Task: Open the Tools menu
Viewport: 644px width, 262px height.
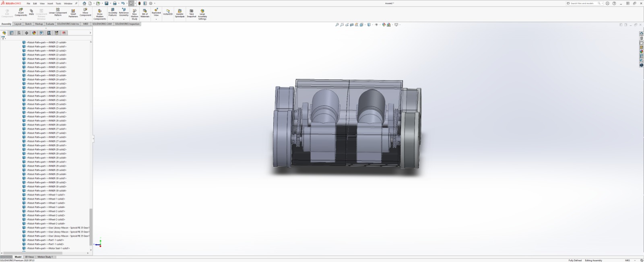Action: (58, 3)
